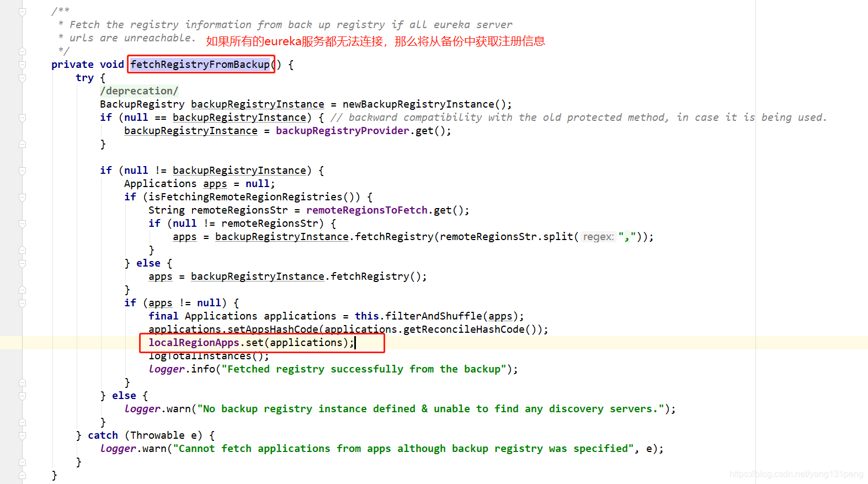Click the localRegionApps field
The width and height of the screenshot is (868, 484).
(194, 343)
